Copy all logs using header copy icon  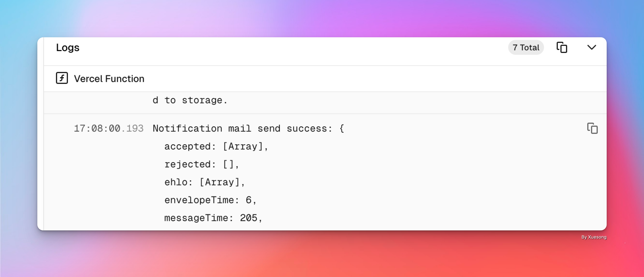coord(562,48)
